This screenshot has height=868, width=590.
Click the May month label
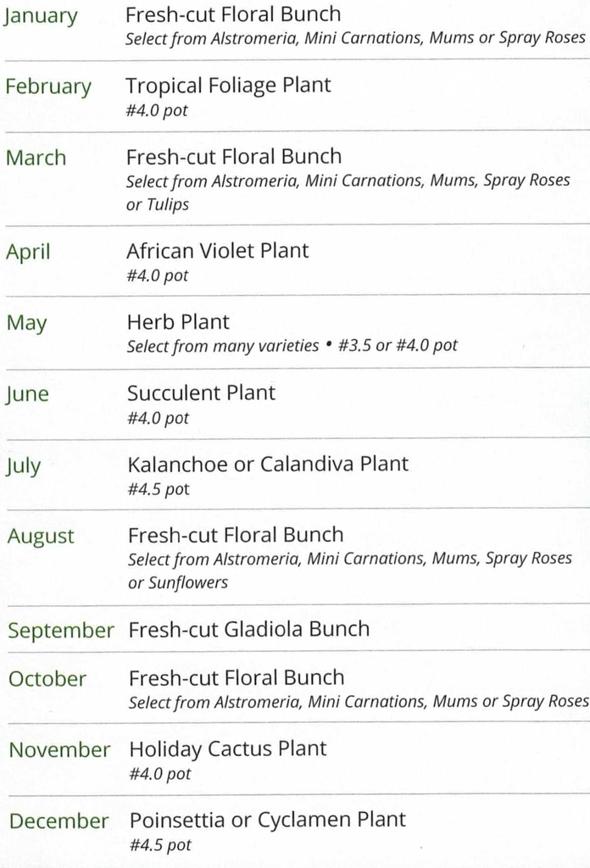point(26,324)
